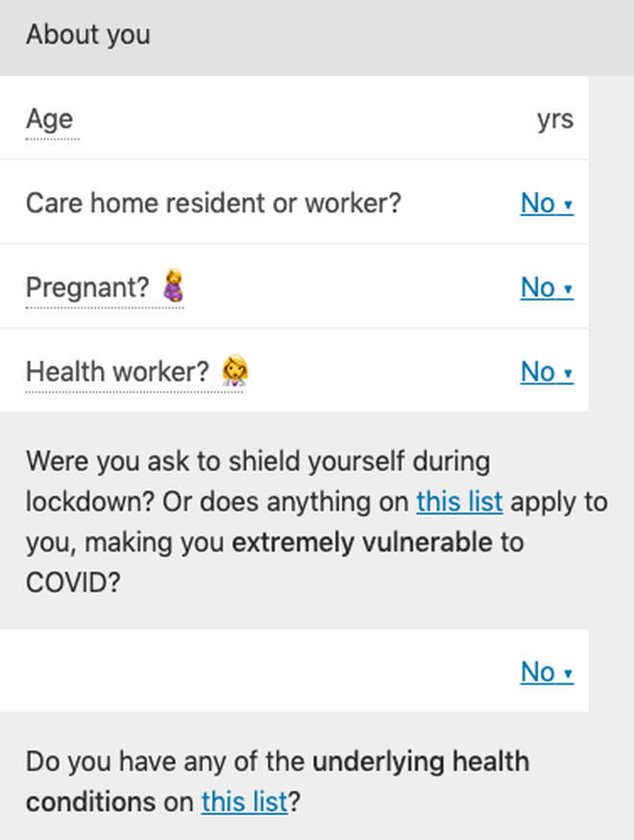Viewport: 634px width, 840px height.
Task: Open the Pregnant No dropdown
Action: click(x=547, y=287)
